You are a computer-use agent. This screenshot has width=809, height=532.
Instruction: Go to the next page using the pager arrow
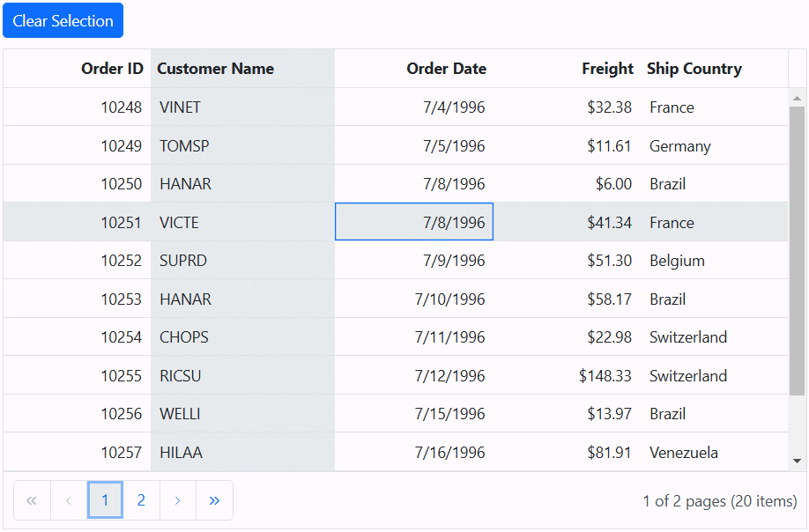coord(177,500)
